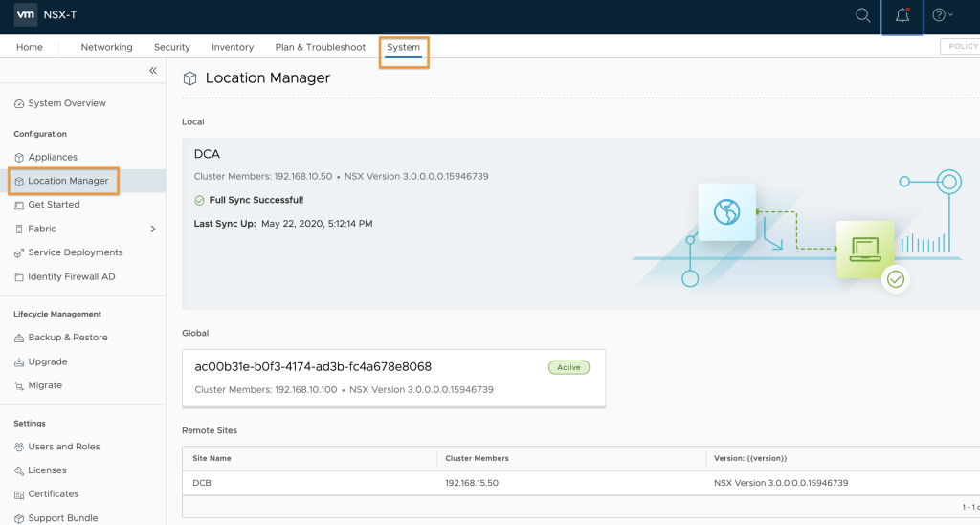This screenshot has width=980, height=525.
Task: Open the Networking tab
Action: [106, 47]
